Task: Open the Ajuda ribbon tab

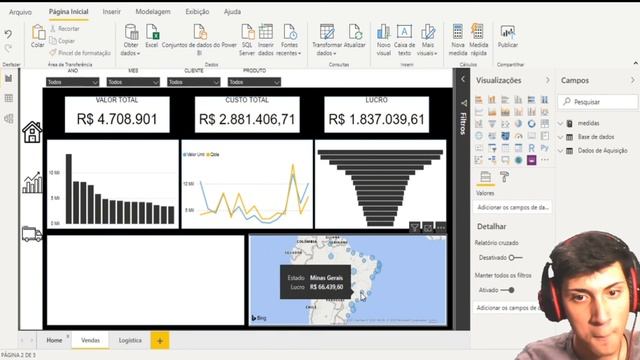Action: (232, 12)
